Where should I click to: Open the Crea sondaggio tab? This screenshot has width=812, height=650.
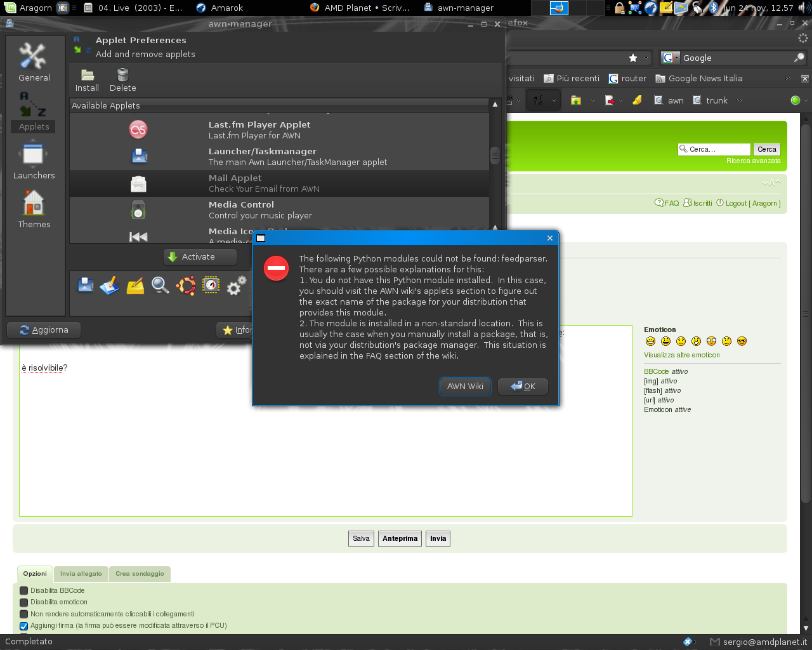[140, 574]
